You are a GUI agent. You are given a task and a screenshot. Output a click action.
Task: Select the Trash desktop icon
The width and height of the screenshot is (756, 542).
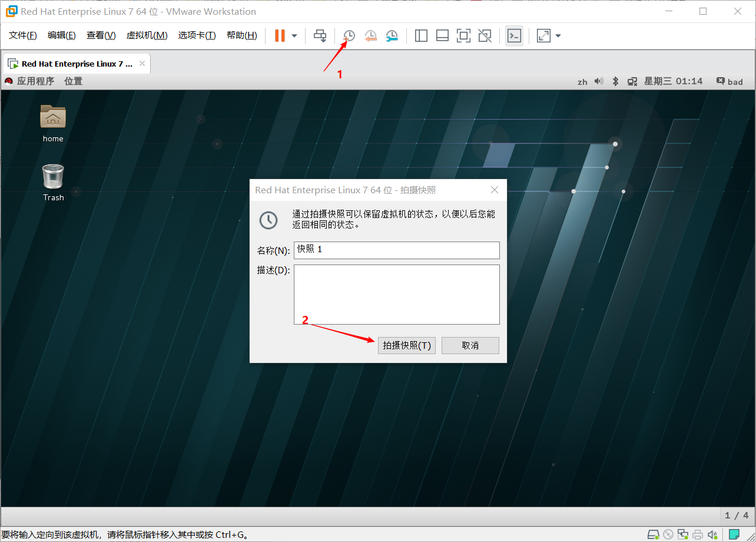(x=53, y=183)
